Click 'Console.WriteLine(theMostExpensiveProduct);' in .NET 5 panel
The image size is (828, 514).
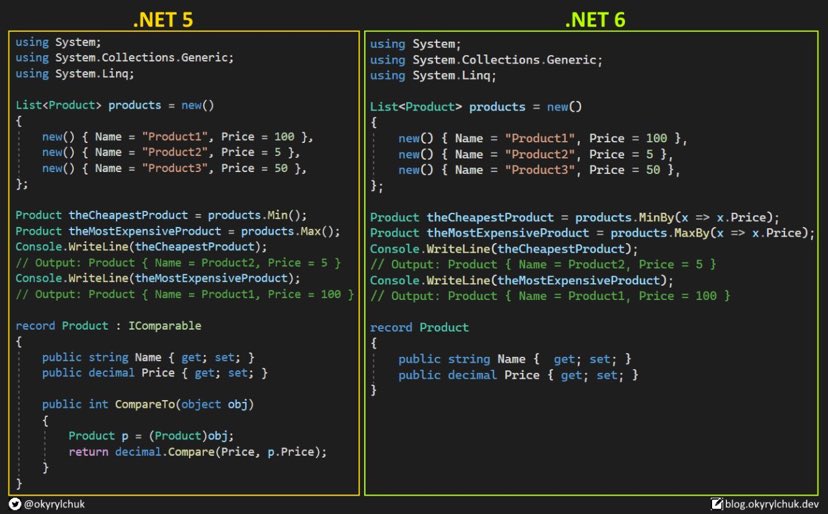coord(157,278)
